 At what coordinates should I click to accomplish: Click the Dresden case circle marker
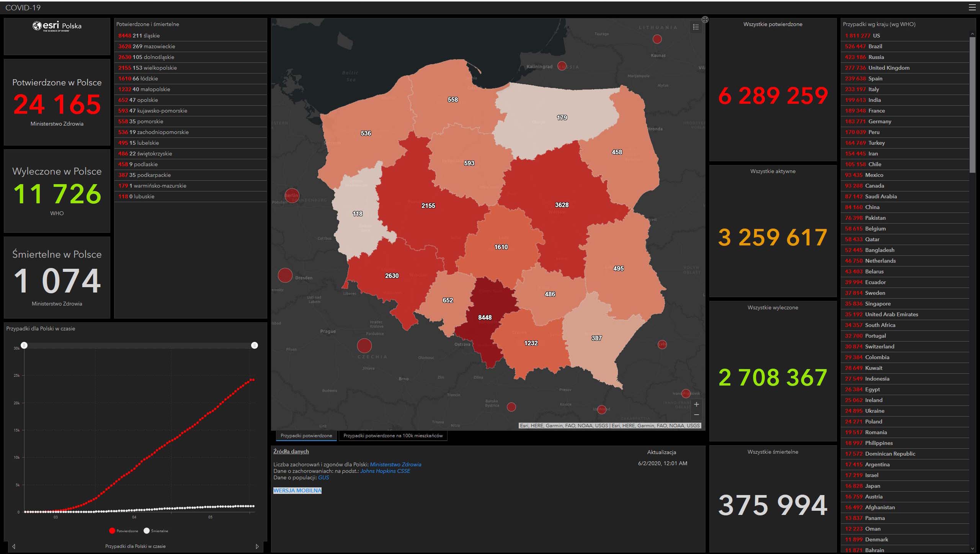[x=285, y=275]
